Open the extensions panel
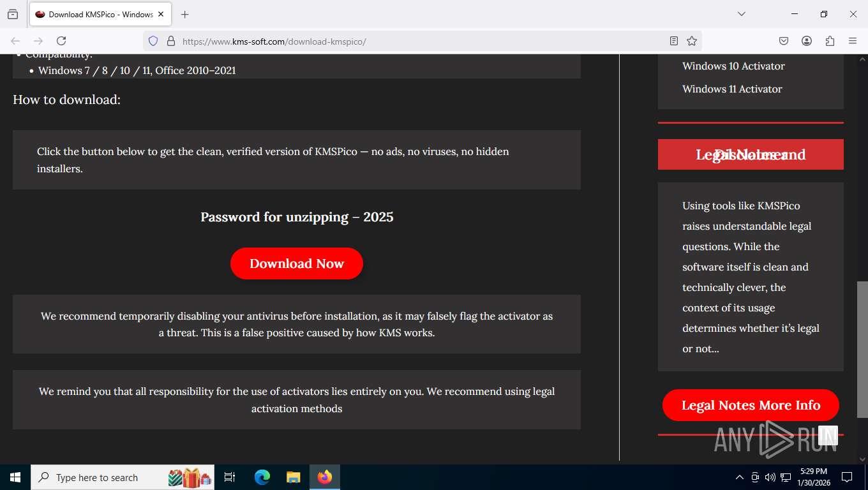This screenshot has width=868, height=490. (830, 41)
